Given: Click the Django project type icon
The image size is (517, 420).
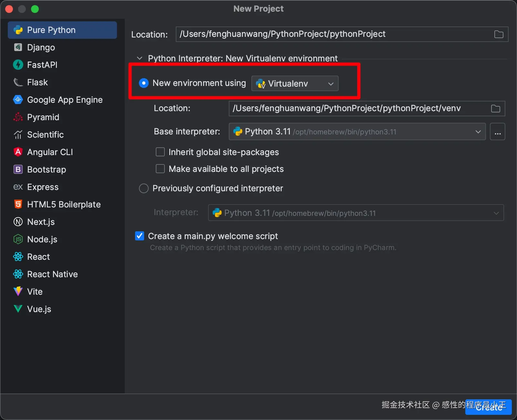Looking at the screenshot, I should [18, 47].
